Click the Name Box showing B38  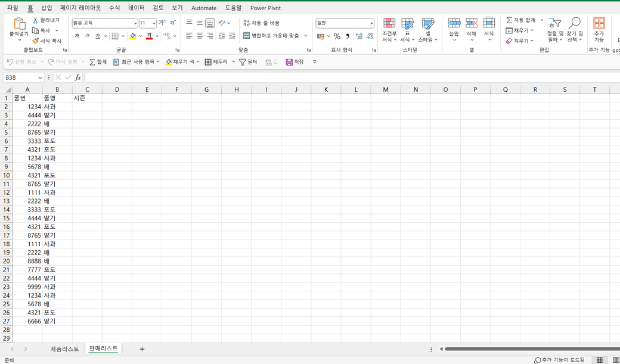[20, 77]
